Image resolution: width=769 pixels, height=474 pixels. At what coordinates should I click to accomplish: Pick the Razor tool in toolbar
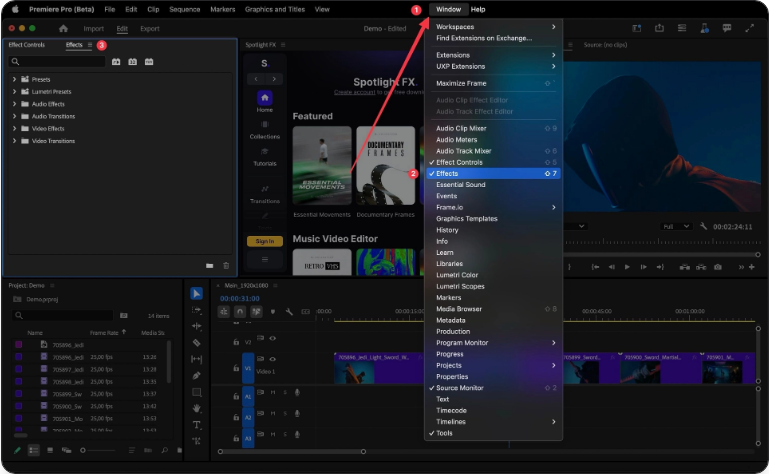point(197,342)
